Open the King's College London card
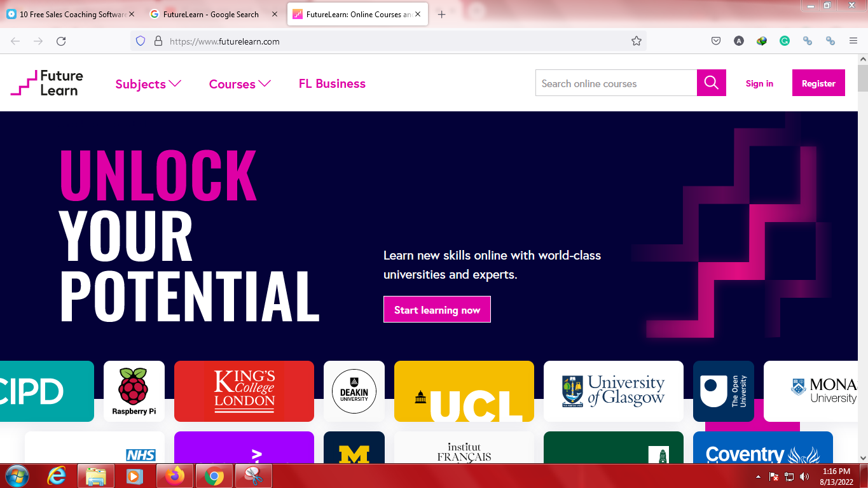868x488 pixels. pyautogui.click(x=244, y=391)
